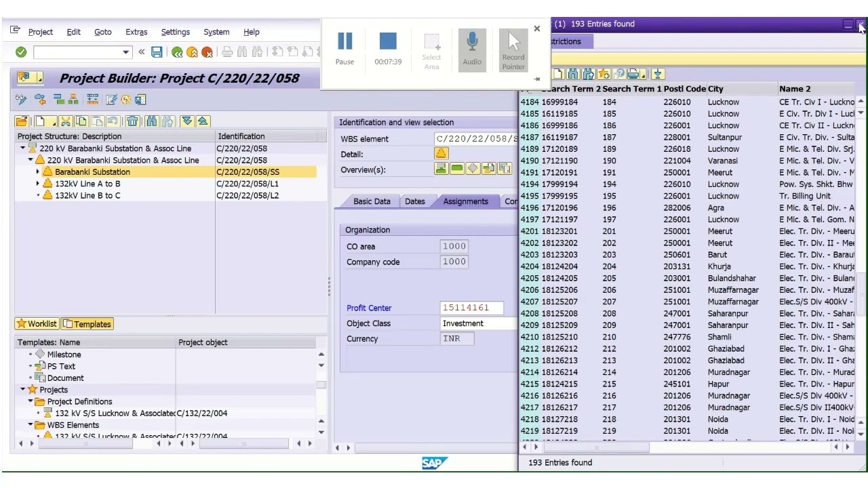The width and height of the screenshot is (868, 488).
Task: Expand the 132kV Line A to B node
Action: pos(38,184)
